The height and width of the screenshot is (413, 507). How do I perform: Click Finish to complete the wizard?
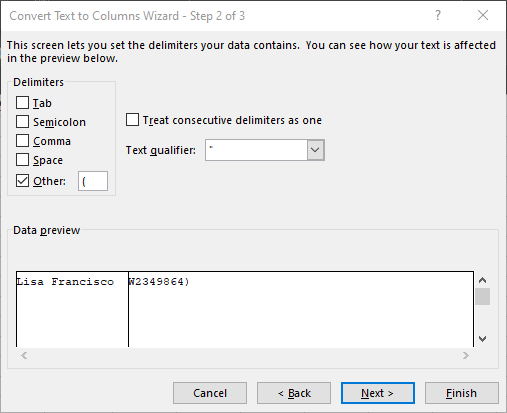[462, 393]
